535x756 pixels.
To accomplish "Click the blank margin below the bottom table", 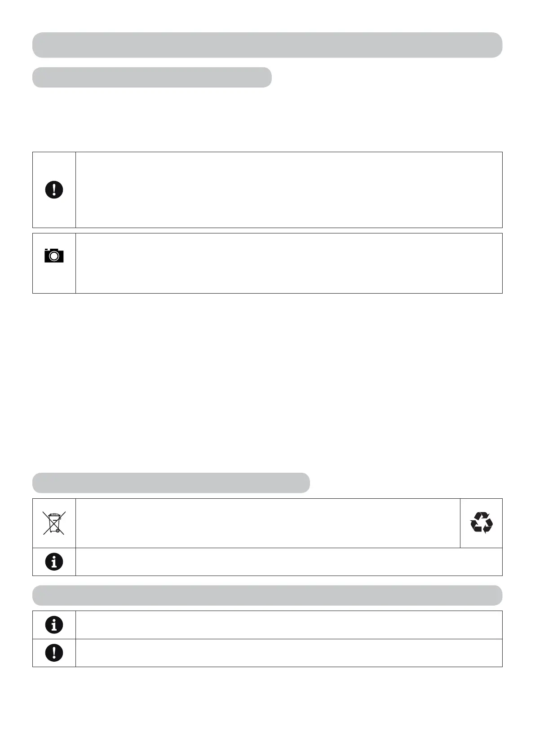I will coord(267,709).
